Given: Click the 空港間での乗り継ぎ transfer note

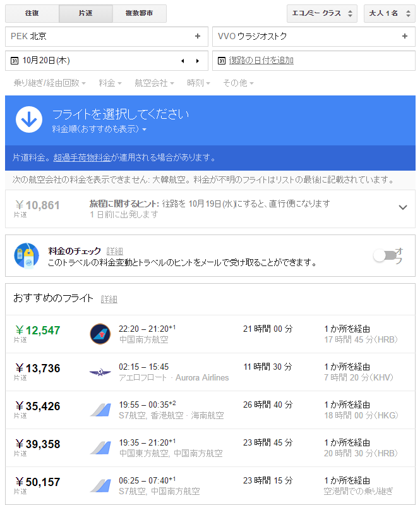Looking at the screenshot, I should (358, 491).
